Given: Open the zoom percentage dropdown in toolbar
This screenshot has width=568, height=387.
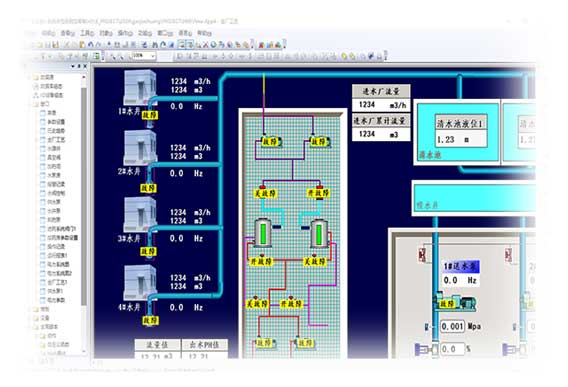Looking at the screenshot, I should tap(153, 56).
